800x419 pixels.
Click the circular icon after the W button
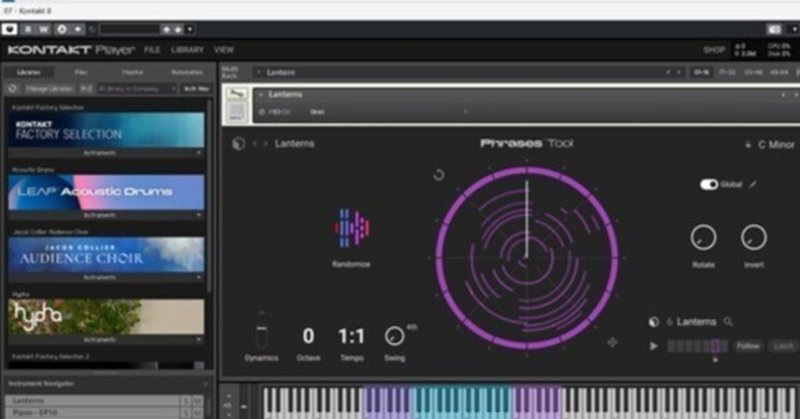click(62, 29)
